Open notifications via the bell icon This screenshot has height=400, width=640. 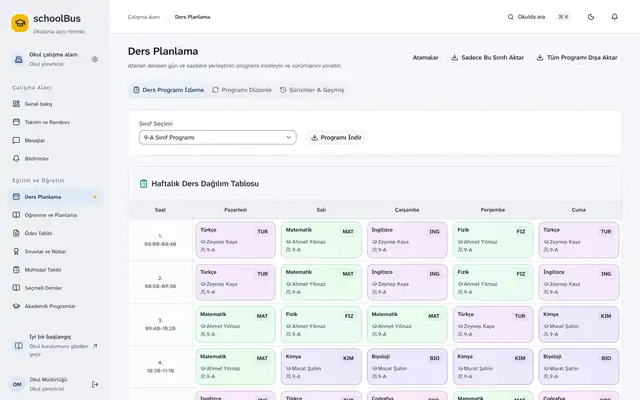coord(614,17)
